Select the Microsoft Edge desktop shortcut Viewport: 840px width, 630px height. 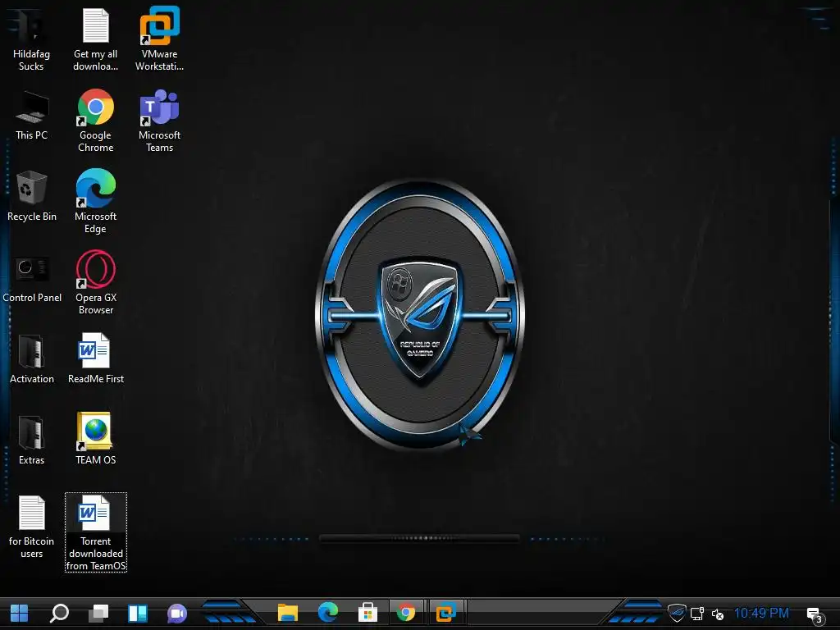95,202
